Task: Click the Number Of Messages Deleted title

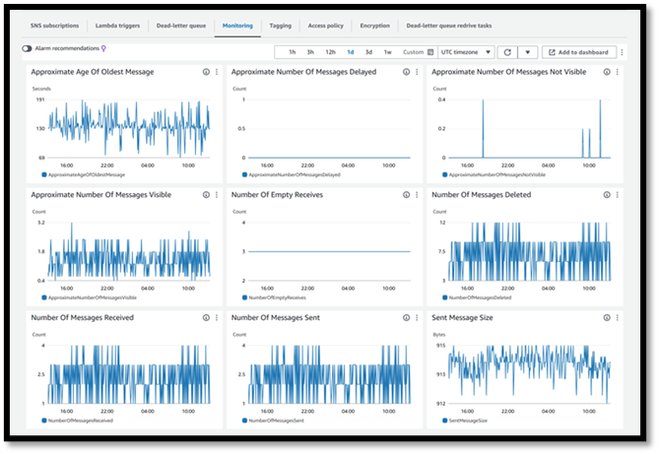Action: click(x=481, y=195)
